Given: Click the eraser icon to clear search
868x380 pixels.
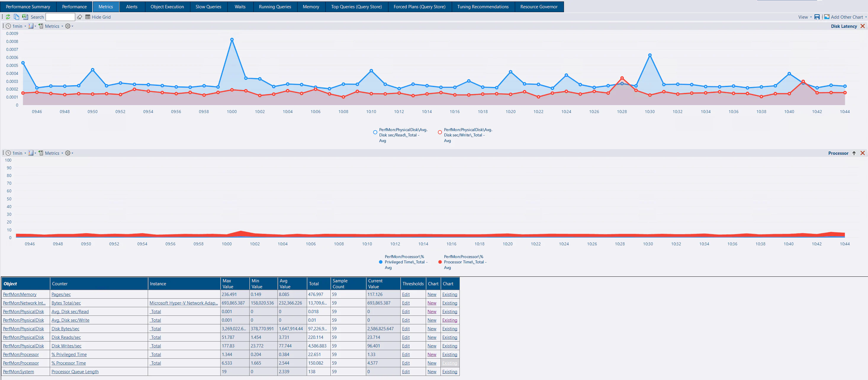Looking at the screenshot, I should (x=80, y=17).
